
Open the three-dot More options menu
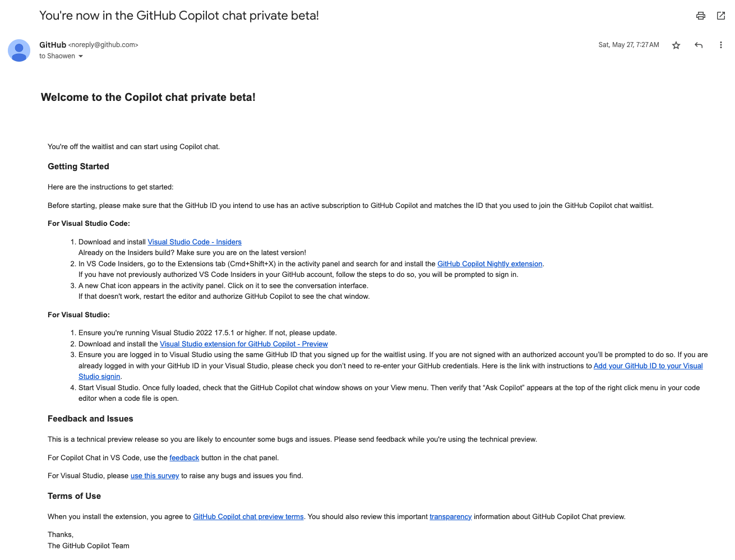(721, 45)
